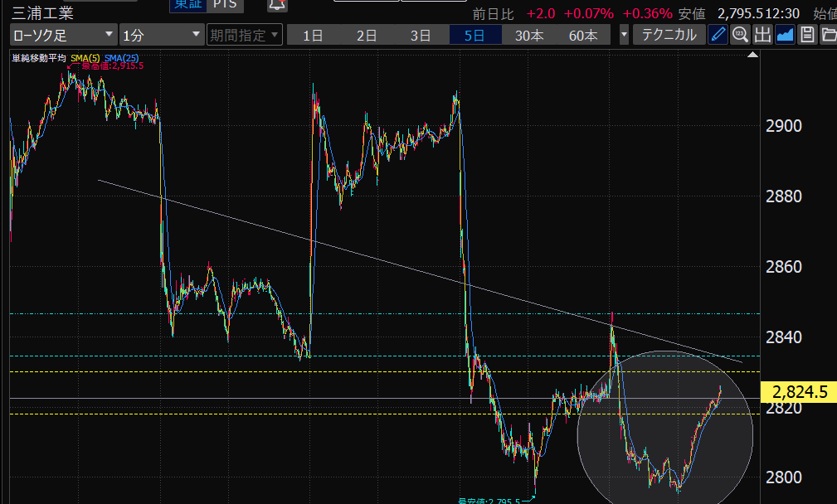The image size is (837, 504).
Task: Toggle the blue area chart icon
Action: 785,35
